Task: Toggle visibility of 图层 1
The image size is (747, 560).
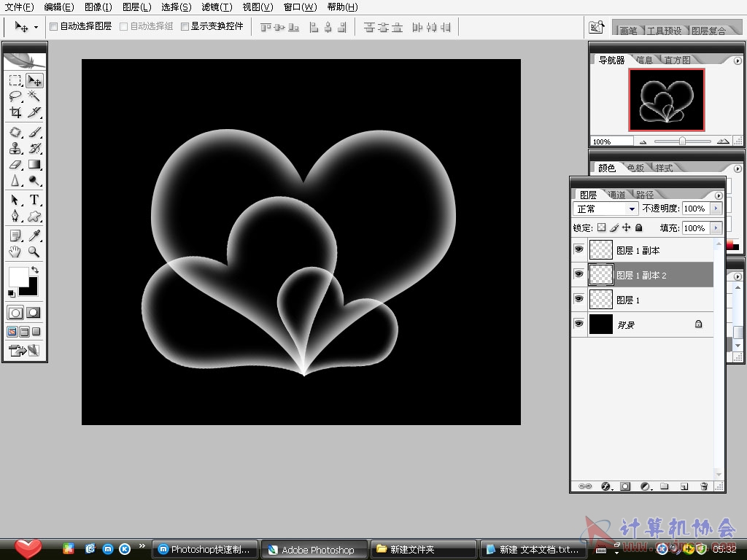Action: point(578,299)
